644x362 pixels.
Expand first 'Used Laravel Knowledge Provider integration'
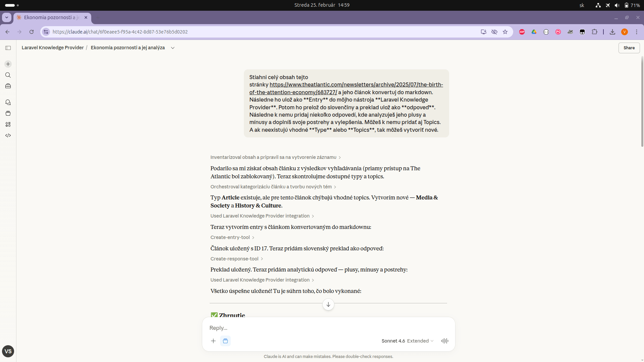point(262,216)
